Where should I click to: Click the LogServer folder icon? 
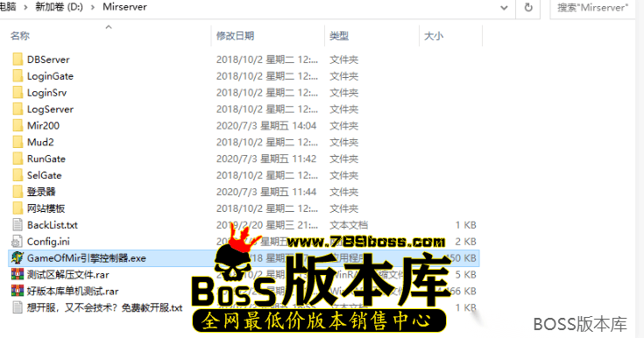18,109
